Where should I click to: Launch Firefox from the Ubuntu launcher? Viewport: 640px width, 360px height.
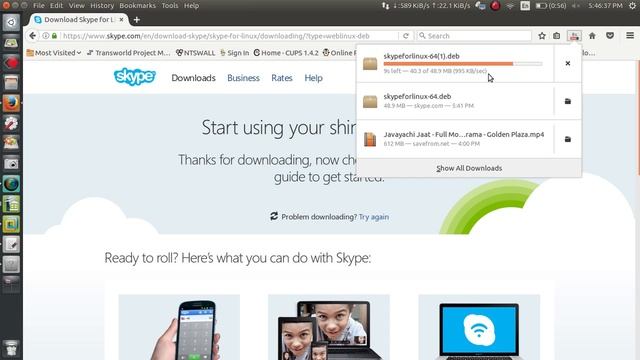[11, 103]
